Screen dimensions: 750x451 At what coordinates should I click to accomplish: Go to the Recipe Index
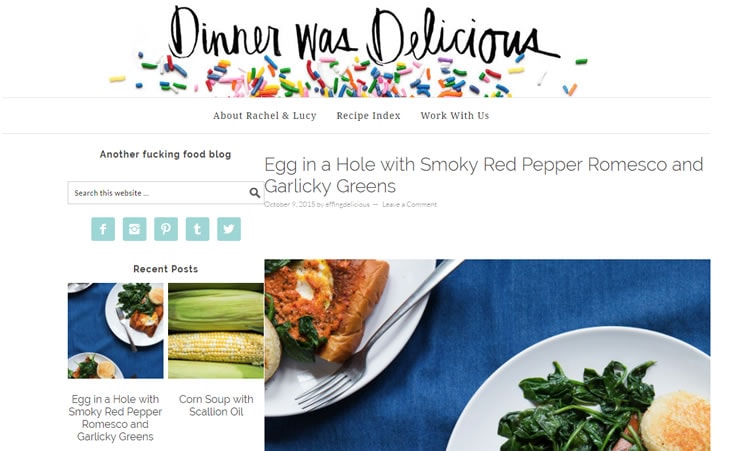pos(368,116)
